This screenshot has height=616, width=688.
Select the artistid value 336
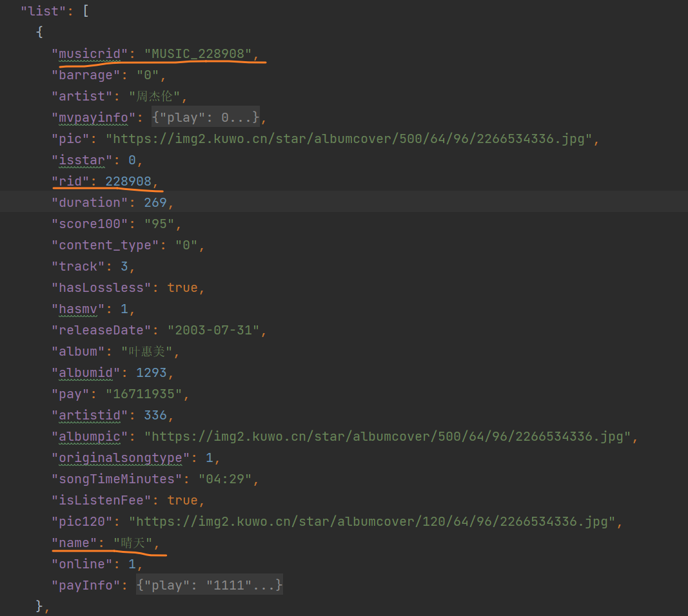tap(155, 415)
